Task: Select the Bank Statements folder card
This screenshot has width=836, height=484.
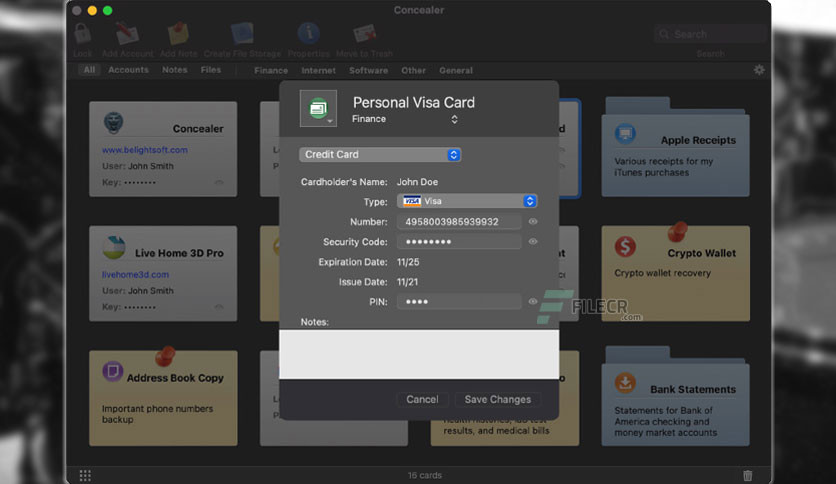Action: [676, 397]
